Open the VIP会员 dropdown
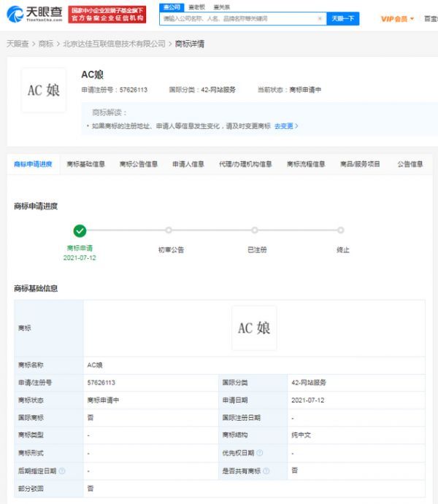 click(x=397, y=19)
